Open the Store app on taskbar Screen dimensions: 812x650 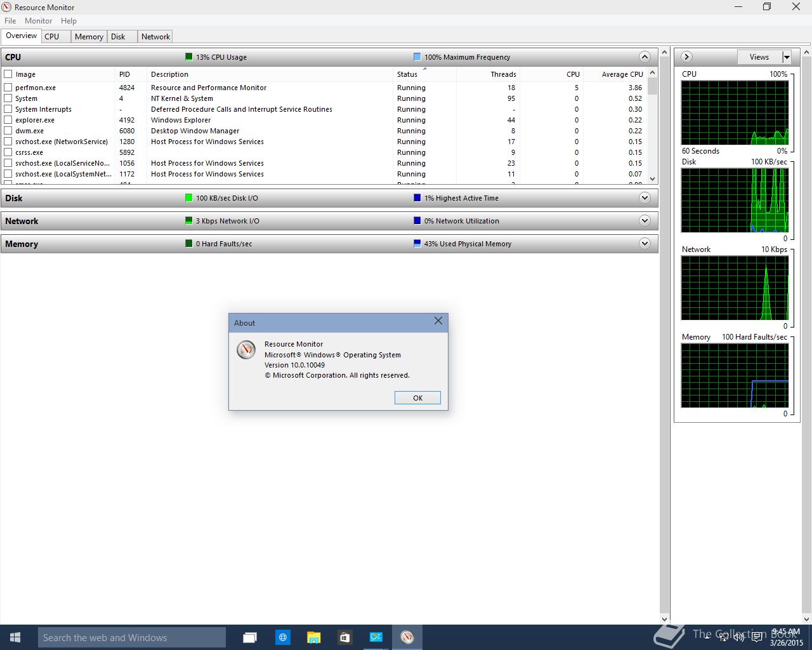coord(344,637)
